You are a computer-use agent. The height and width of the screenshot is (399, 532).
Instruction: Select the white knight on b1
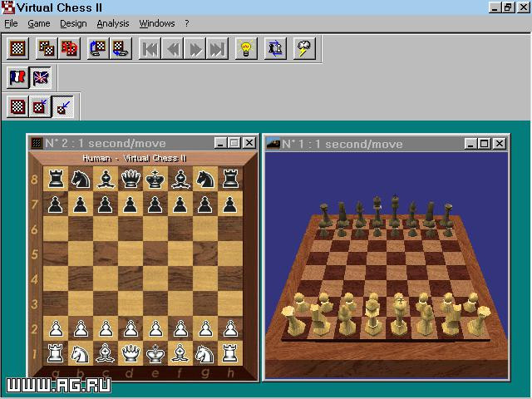[81, 353]
